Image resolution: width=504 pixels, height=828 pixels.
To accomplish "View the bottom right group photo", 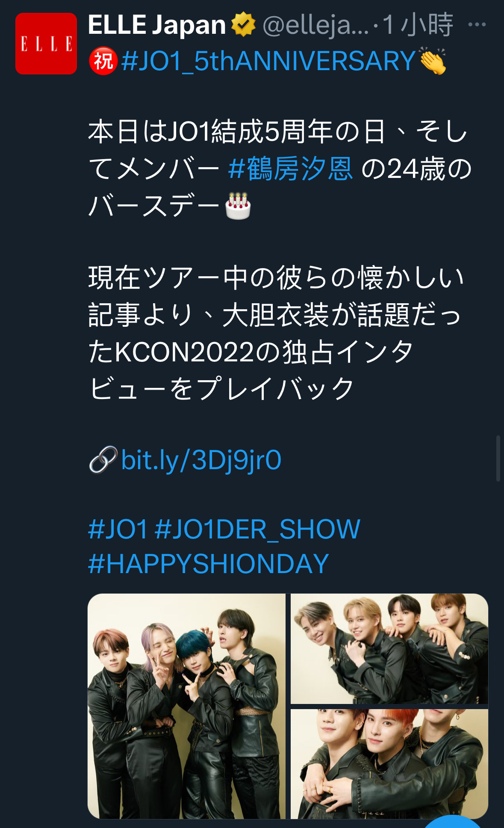I will click(x=389, y=764).
